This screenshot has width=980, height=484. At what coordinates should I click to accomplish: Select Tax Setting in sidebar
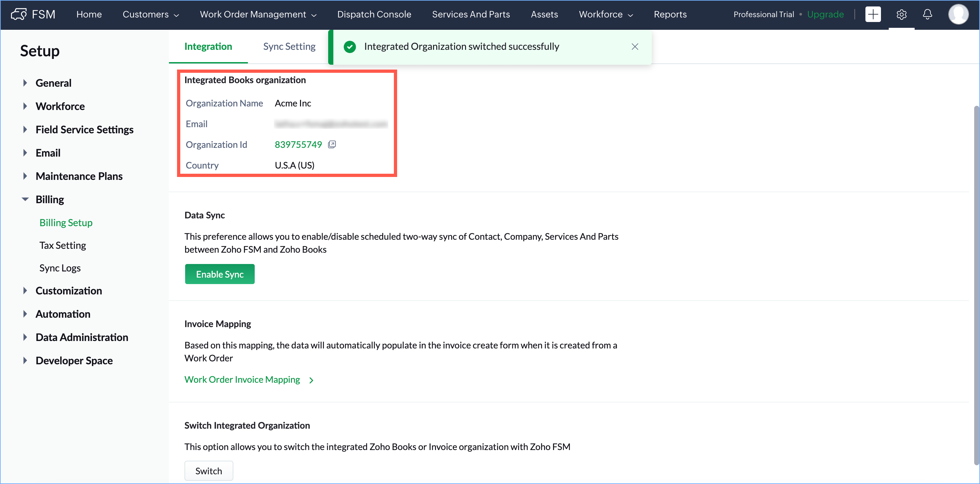[x=63, y=245]
